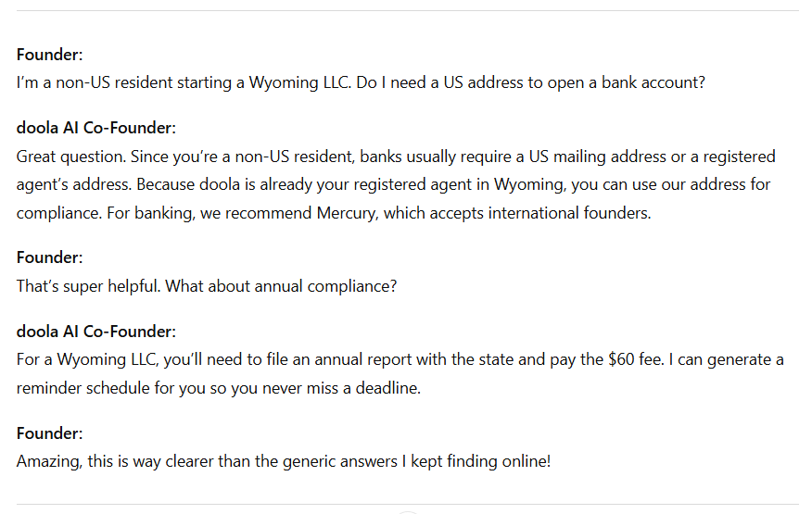
Task: Click the first "doola AI Co-Founder:" label
Action: (95, 128)
